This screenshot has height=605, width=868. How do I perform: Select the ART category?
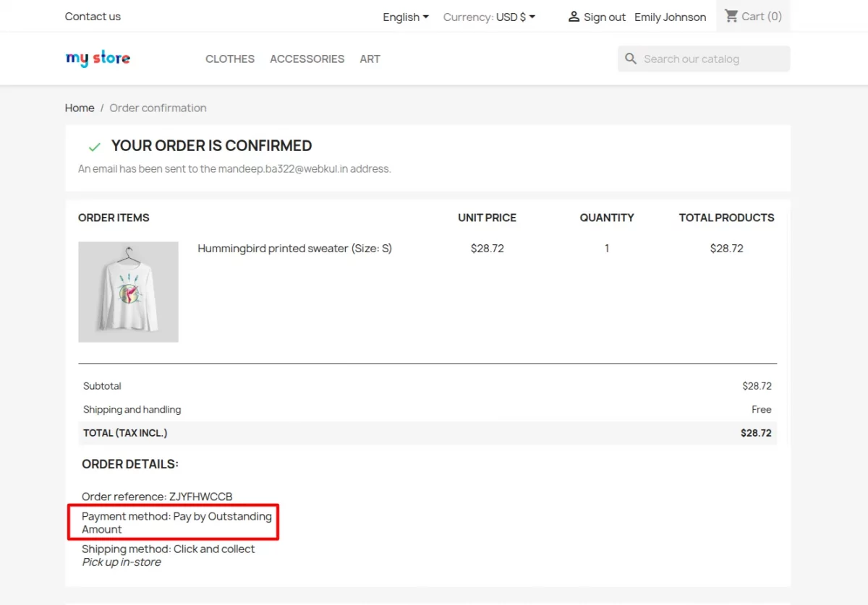pyautogui.click(x=370, y=59)
